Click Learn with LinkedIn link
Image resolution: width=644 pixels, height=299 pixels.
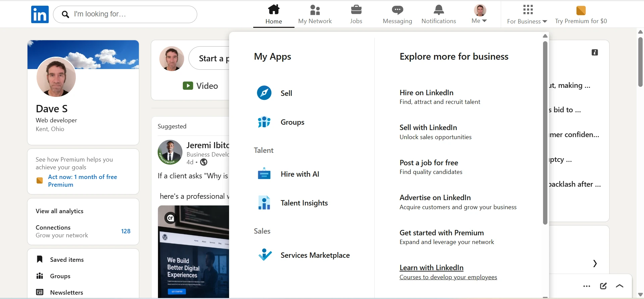click(x=431, y=267)
